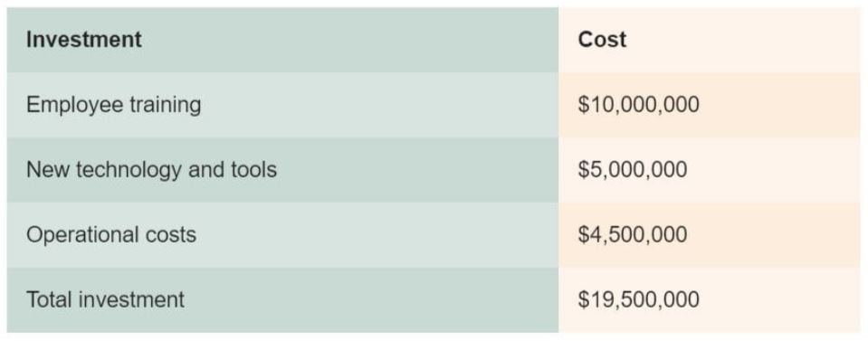Select the $10,000,000 cost cell
Image resolution: width=868 pixels, height=341 pixels.
pos(709,105)
